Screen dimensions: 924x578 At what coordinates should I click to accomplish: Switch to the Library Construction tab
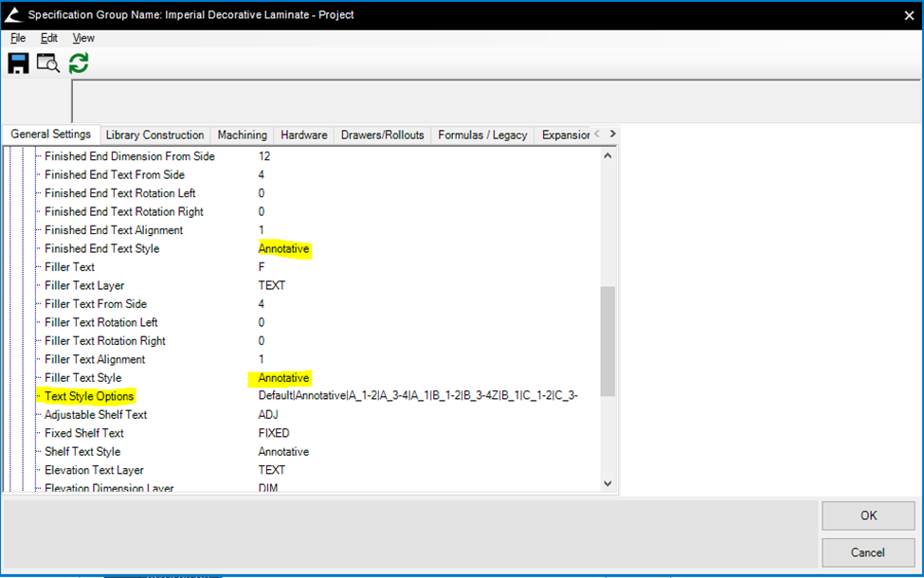(x=154, y=135)
